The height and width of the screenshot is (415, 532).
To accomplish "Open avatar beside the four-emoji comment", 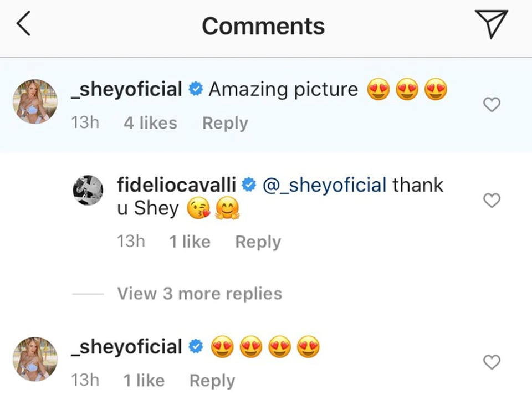I will (x=35, y=359).
